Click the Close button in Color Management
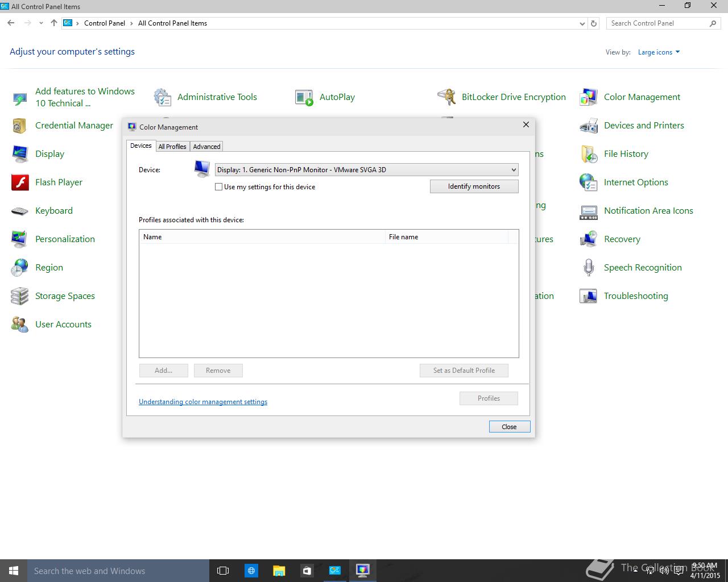The height and width of the screenshot is (582, 728). point(509,426)
